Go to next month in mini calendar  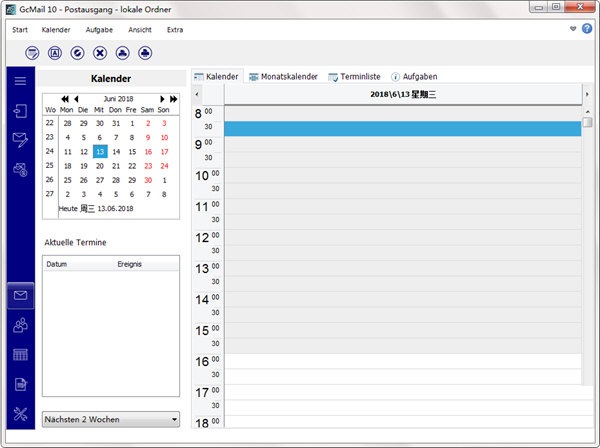coord(162,99)
